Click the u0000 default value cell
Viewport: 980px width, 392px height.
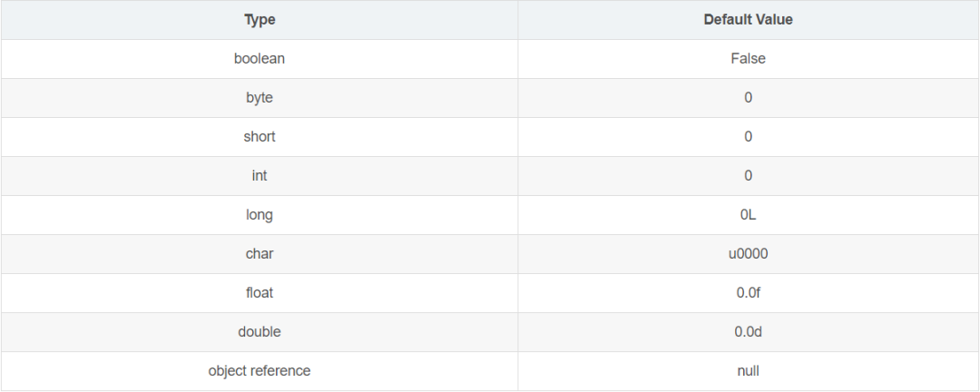pyautogui.click(x=748, y=254)
